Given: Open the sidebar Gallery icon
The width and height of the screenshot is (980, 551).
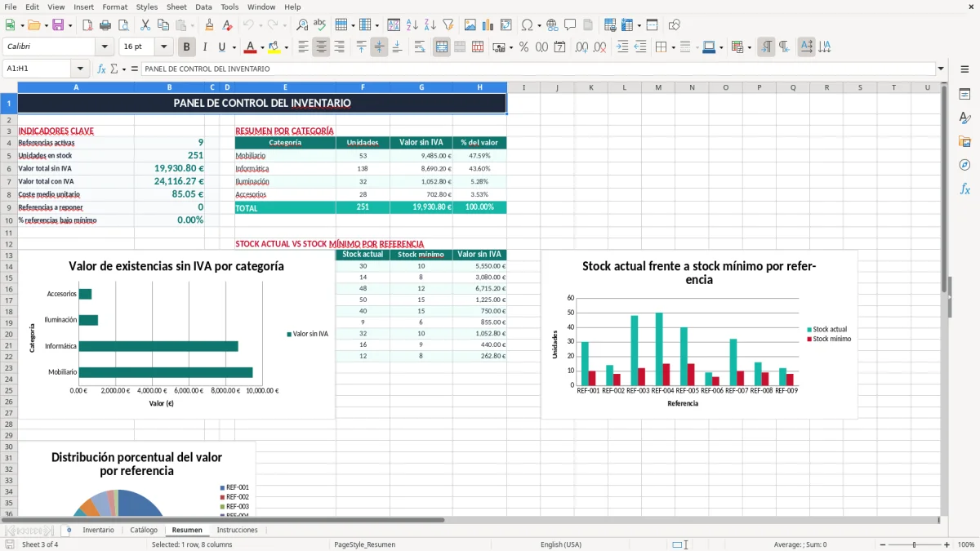Looking at the screenshot, I should tap(964, 141).
